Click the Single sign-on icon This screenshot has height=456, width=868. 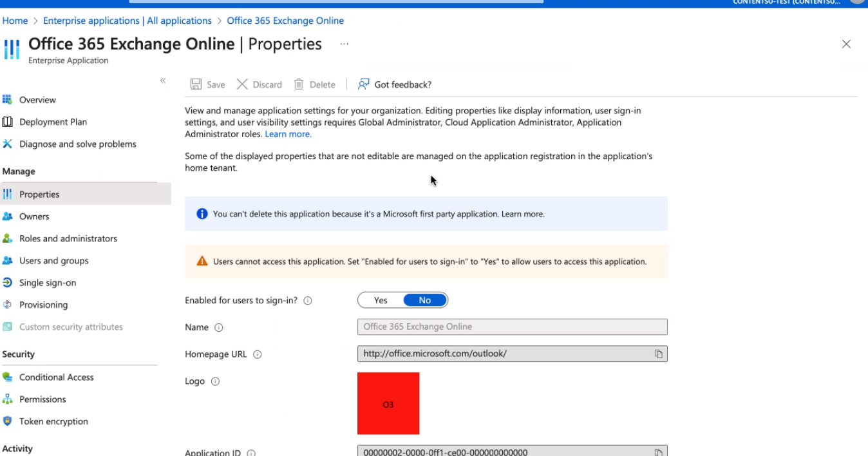point(7,282)
